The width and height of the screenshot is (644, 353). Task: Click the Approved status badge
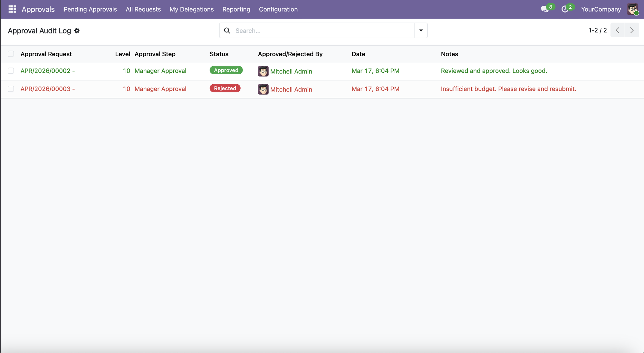click(x=226, y=70)
